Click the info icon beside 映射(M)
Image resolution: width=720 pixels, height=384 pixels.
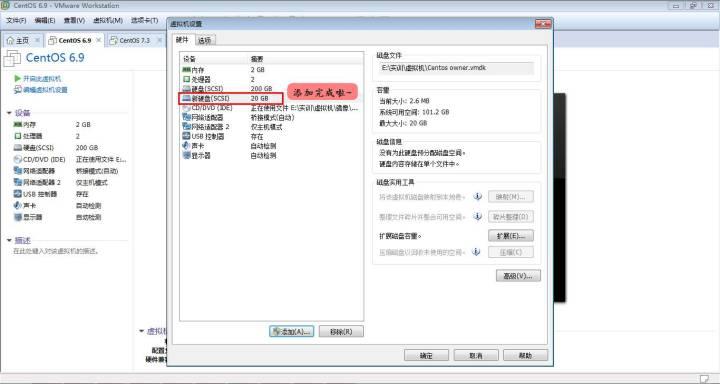(x=478, y=197)
